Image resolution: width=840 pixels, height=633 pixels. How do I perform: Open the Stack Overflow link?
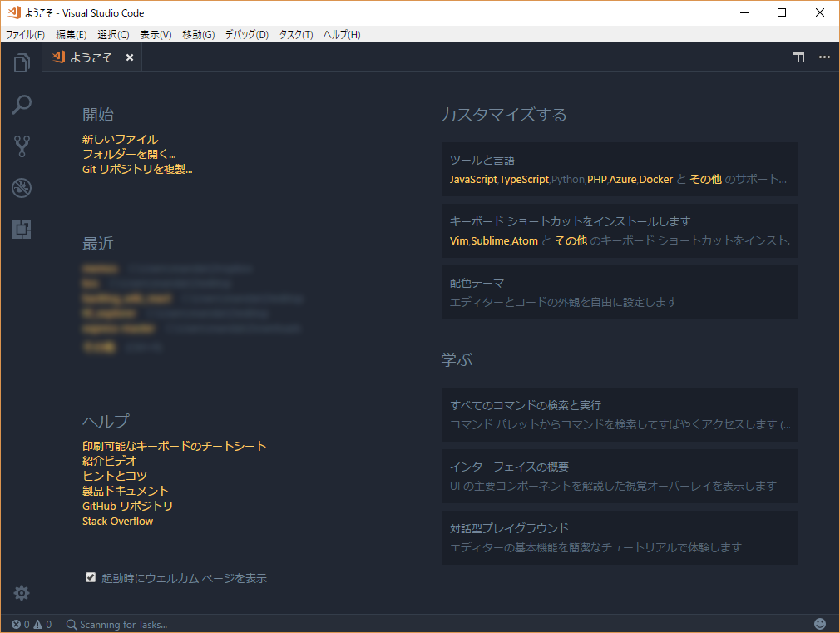(117, 521)
